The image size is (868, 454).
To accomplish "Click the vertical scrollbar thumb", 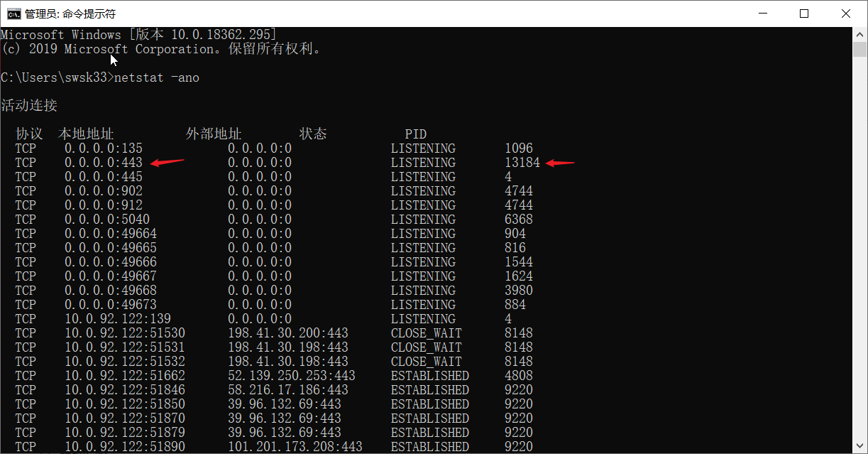I will click(x=860, y=50).
